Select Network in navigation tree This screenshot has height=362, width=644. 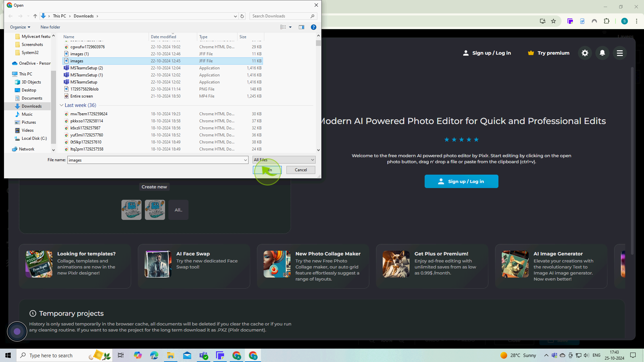point(27,149)
